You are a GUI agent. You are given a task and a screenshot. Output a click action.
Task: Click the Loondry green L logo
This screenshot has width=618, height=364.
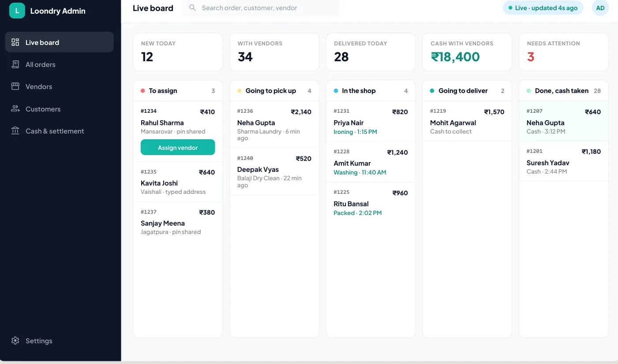tap(17, 11)
